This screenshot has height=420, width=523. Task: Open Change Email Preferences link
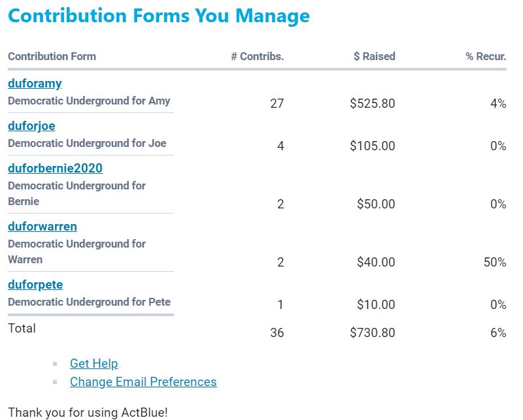[x=143, y=382]
